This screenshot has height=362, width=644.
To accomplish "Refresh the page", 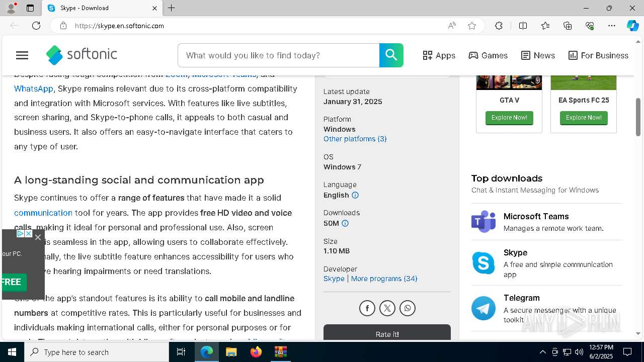I will [x=36, y=26].
